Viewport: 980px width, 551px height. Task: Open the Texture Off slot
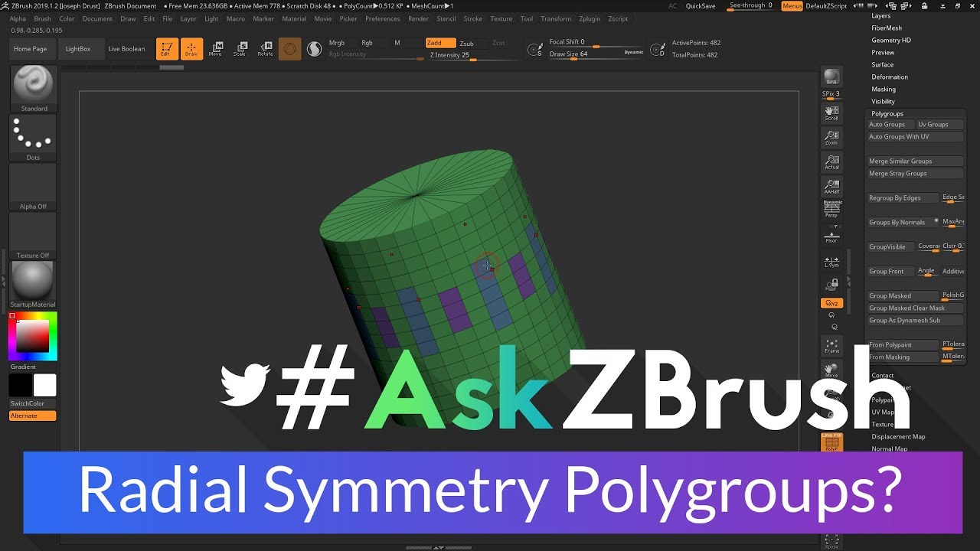(33, 236)
